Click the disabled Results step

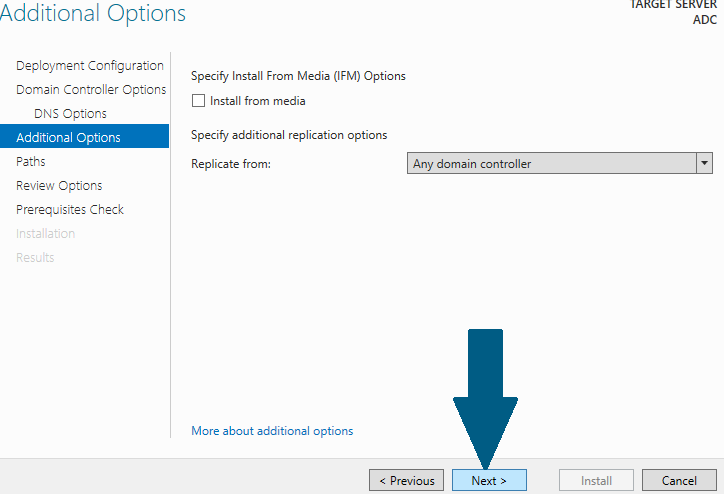tap(35, 258)
